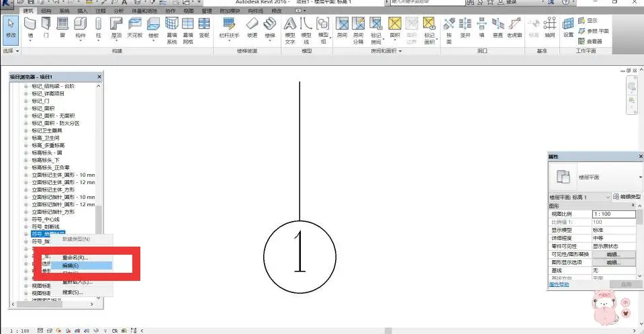Viewport: 644px width, 334px height.
Task: Open the work plane Viewer (查看器)
Action: (x=590, y=41)
